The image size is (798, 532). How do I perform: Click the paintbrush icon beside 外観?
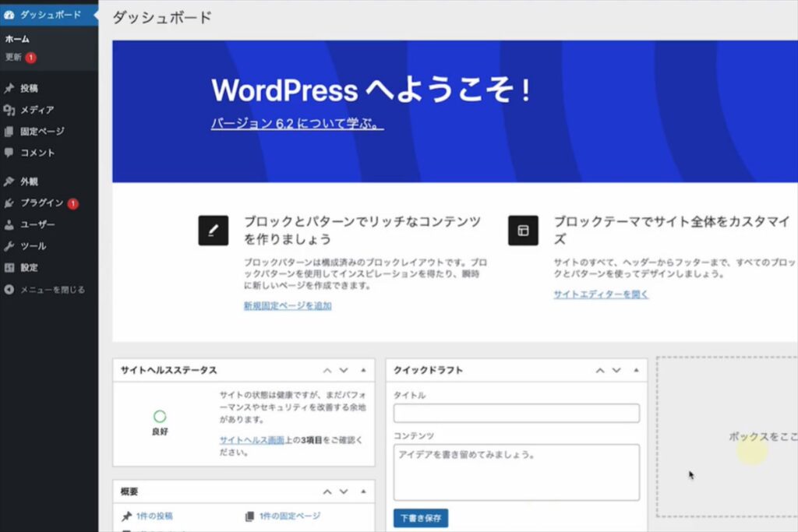coord(9,181)
